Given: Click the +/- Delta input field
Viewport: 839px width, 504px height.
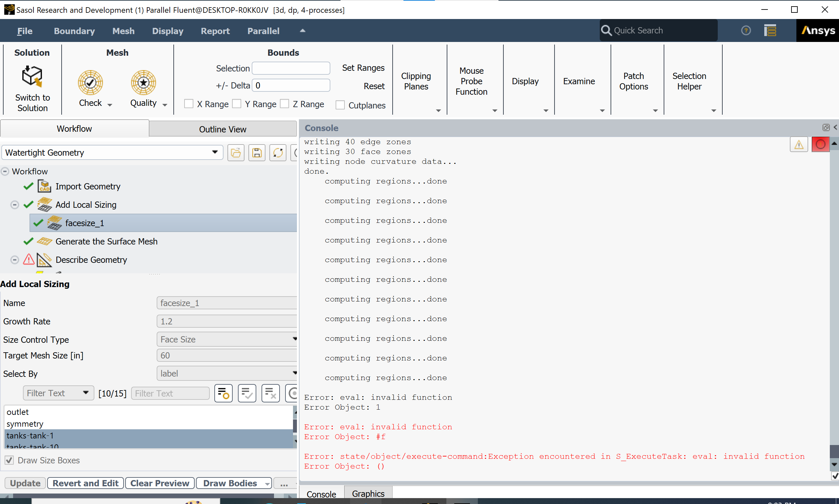Looking at the screenshot, I should pos(291,86).
